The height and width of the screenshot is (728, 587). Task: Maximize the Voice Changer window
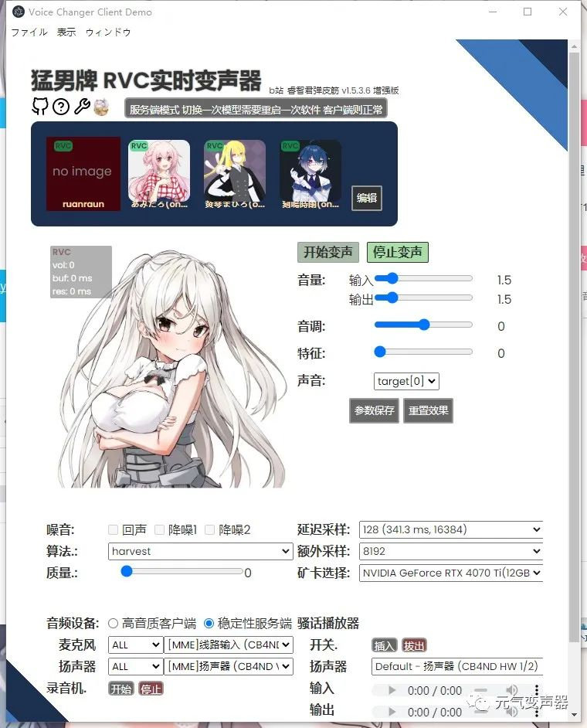(528, 12)
